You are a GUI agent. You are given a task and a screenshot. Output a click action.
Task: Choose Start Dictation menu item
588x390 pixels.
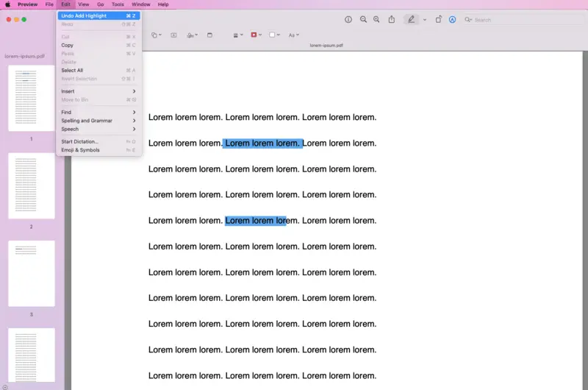tap(98, 141)
